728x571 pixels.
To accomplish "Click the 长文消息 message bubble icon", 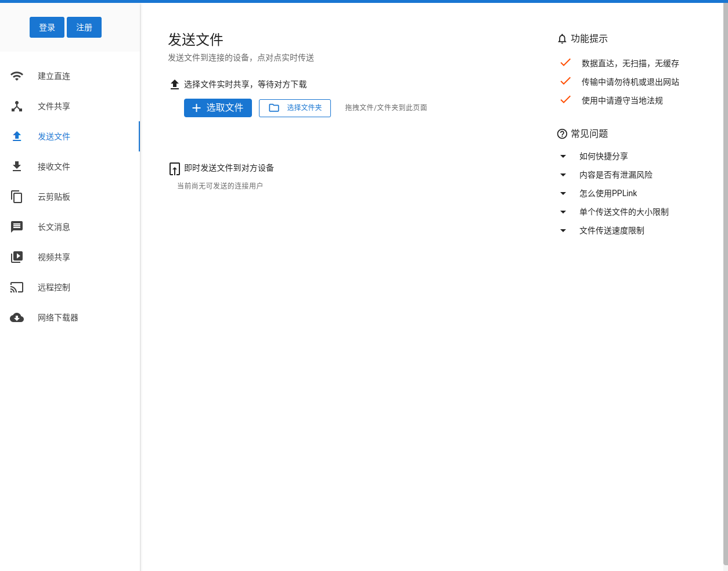I will [x=17, y=227].
